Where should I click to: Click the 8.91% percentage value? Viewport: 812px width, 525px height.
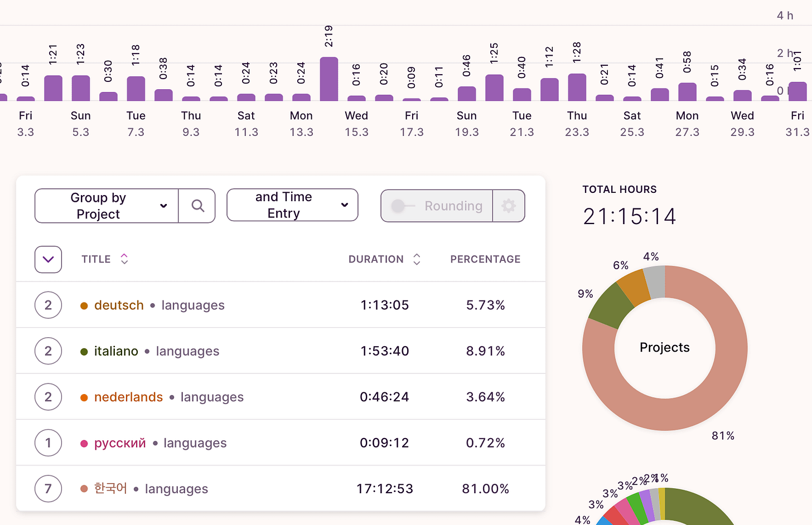point(485,351)
